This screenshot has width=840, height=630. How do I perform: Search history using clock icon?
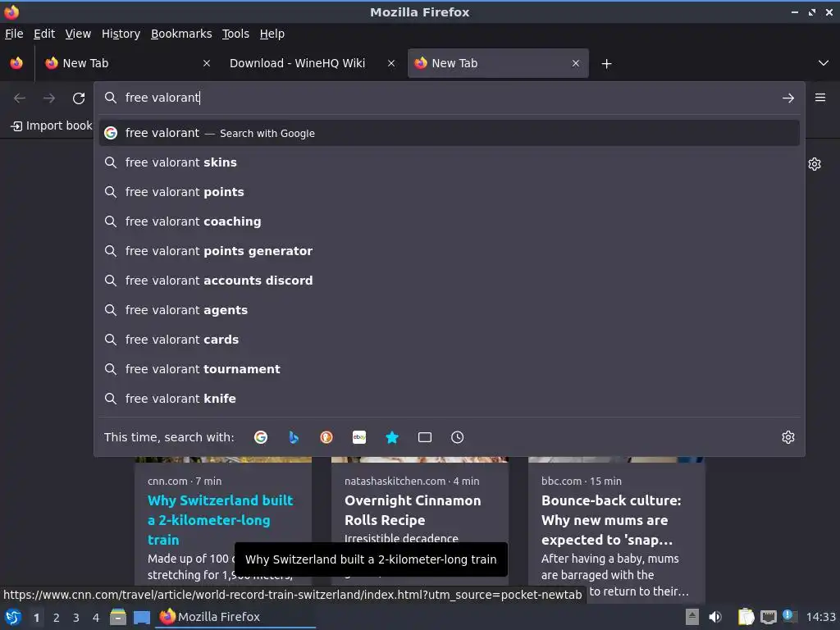pos(458,437)
